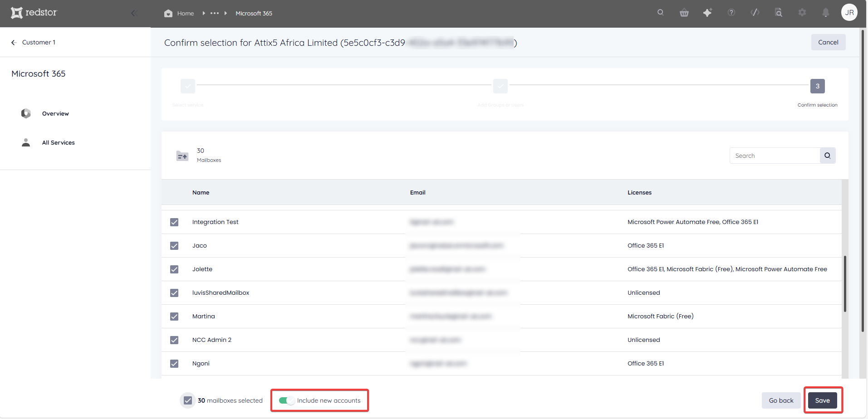This screenshot has height=419, width=868.
Task: Click the mailboxes folder icon
Action: 182,156
